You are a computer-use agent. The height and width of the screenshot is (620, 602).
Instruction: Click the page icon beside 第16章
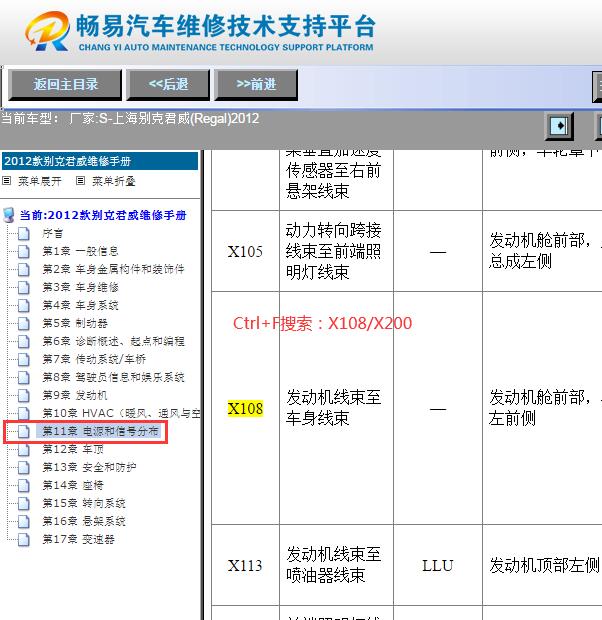click(24, 521)
